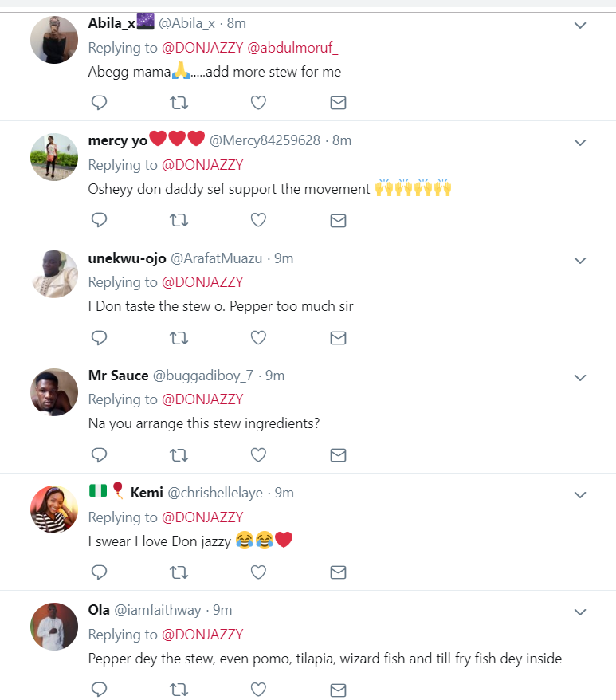Viewport: 616px width, 700px height.
Task: Retweet mercy yo's tweet
Action: pyautogui.click(x=179, y=220)
